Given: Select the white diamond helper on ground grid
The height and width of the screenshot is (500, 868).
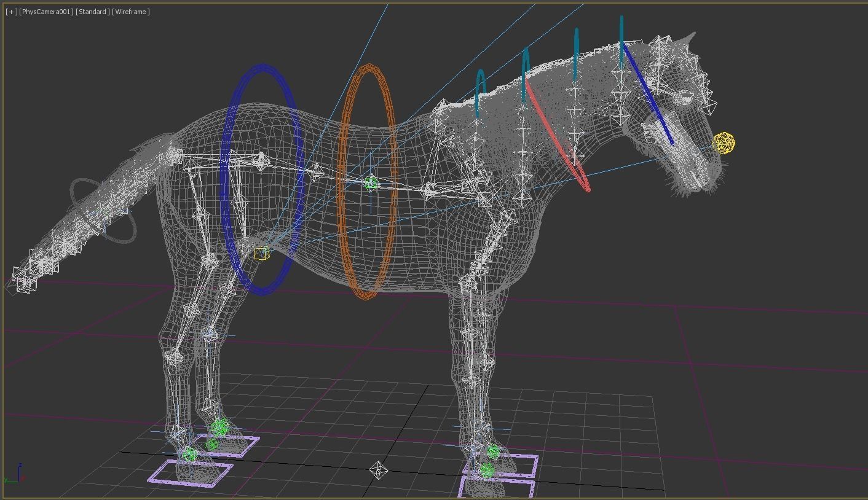Looking at the screenshot, I should (x=379, y=471).
